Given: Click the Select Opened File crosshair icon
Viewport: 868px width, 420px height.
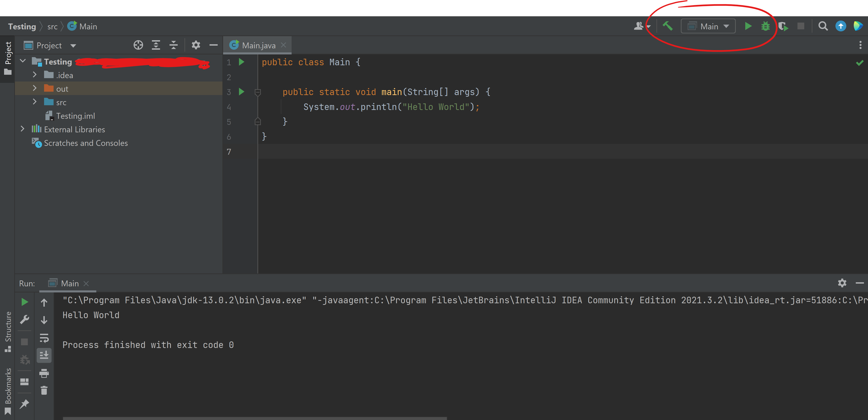Looking at the screenshot, I should pyautogui.click(x=138, y=45).
